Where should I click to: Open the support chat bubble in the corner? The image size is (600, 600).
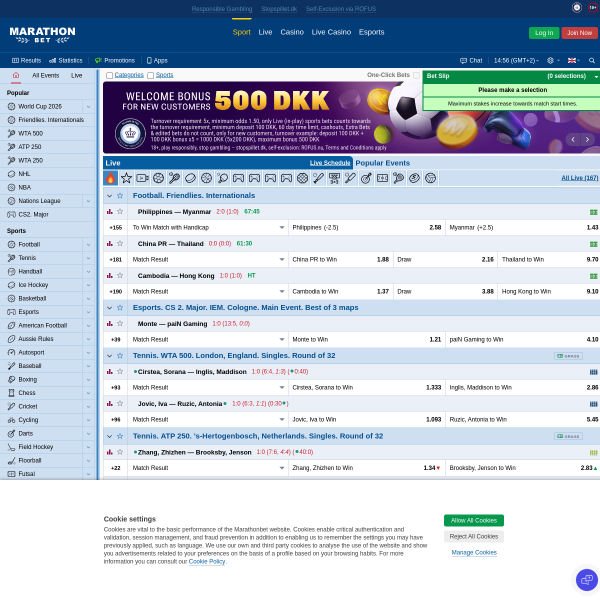click(587, 580)
